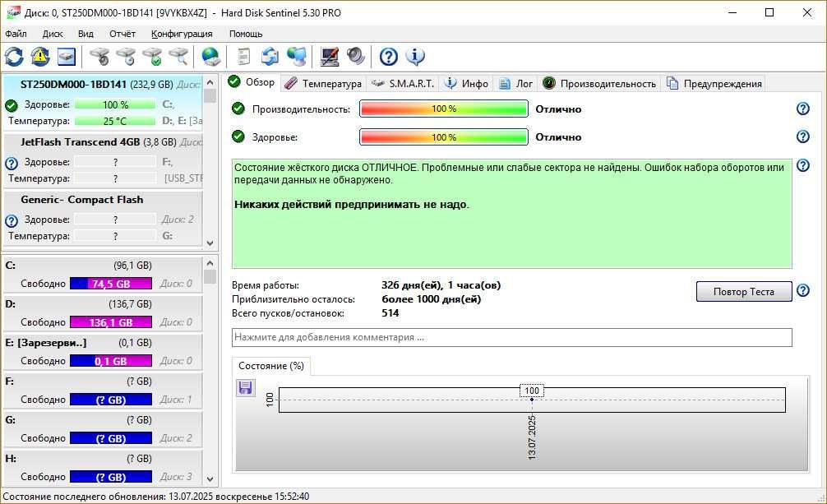Click the disk with clock test icon
The image size is (827, 504).
[x=126, y=57]
